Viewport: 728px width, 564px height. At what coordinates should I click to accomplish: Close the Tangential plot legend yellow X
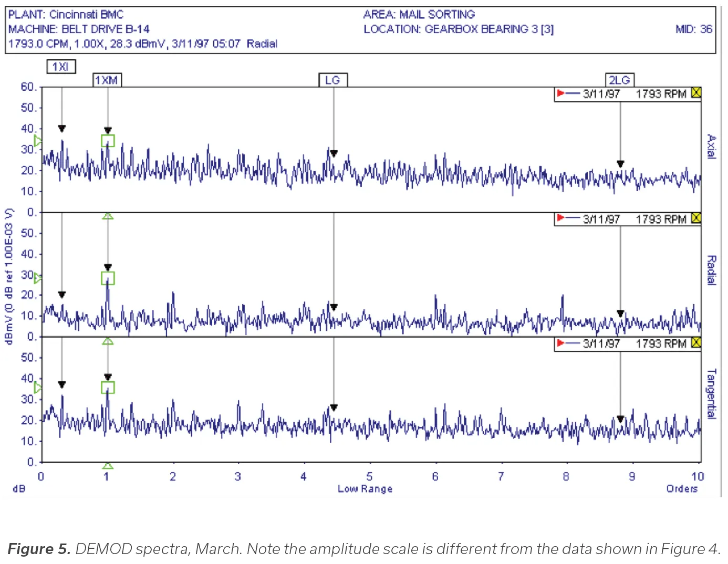click(x=696, y=342)
